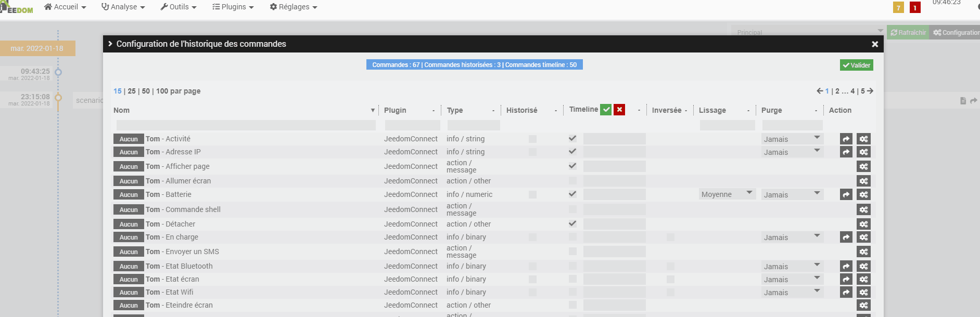Jump to page 5
Viewport: 980px width, 317px height.
click(x=862, y=91)
